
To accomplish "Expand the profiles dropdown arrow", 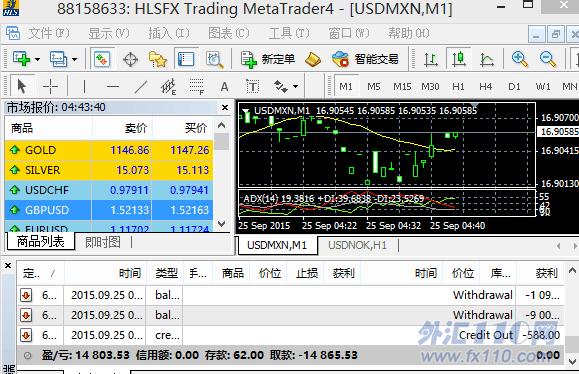I will (74, 59).
